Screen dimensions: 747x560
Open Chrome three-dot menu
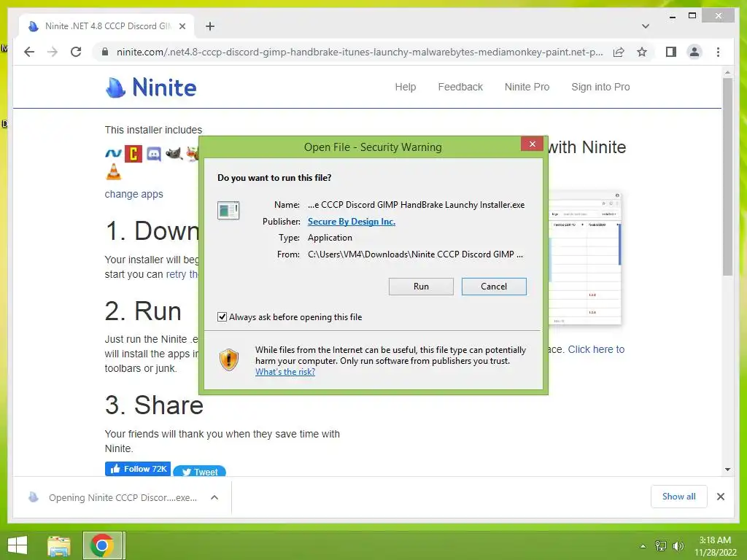718,52
